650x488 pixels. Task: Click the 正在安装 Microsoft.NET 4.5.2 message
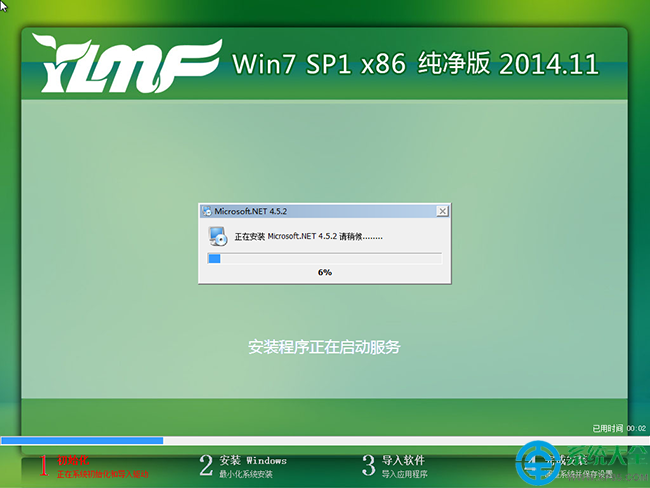coord(308,238)
